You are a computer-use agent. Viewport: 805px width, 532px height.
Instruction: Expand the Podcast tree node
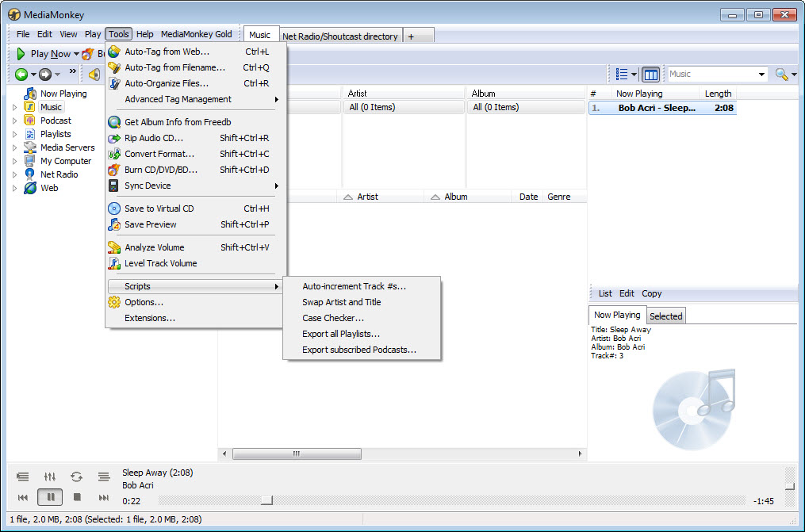point(15,121)
